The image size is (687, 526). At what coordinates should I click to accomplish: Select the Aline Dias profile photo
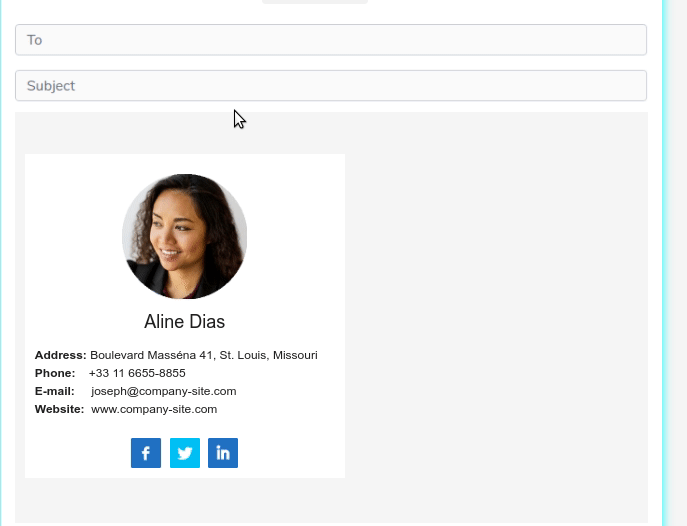(184, 237)
